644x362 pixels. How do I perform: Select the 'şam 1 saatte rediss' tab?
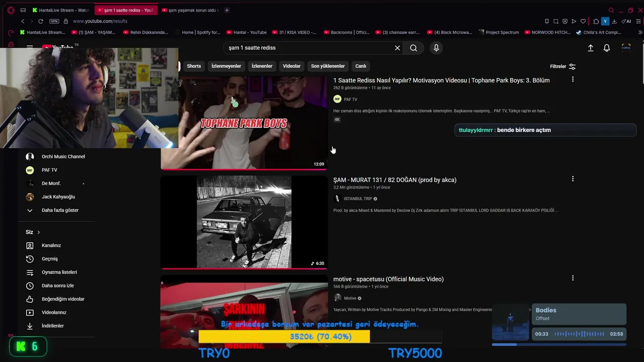tap(126, 10)
